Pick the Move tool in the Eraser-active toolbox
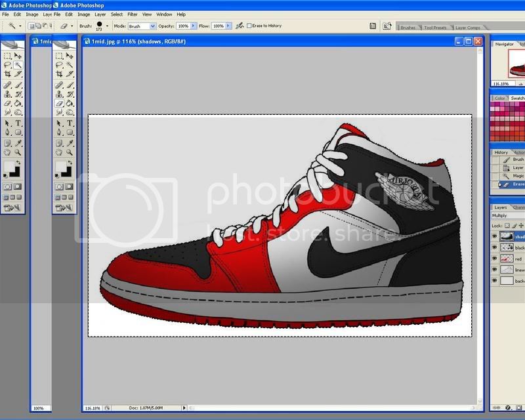 70,56
